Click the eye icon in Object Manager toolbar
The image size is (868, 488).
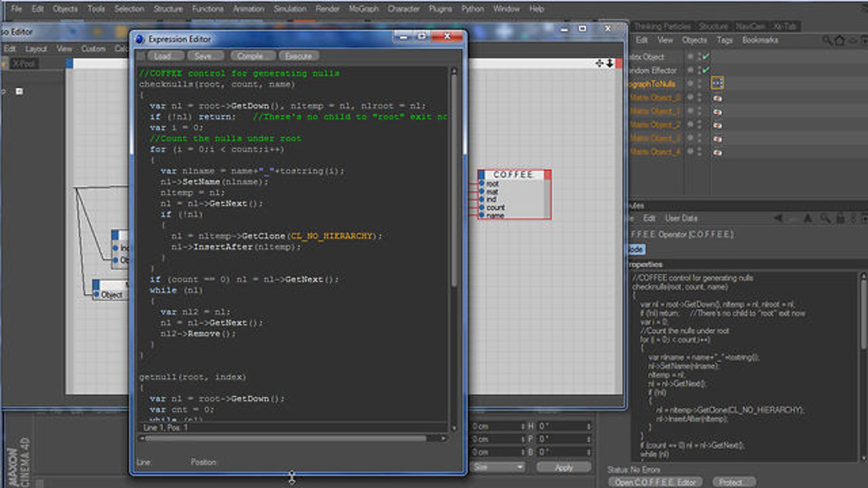[x=853, y=40]
